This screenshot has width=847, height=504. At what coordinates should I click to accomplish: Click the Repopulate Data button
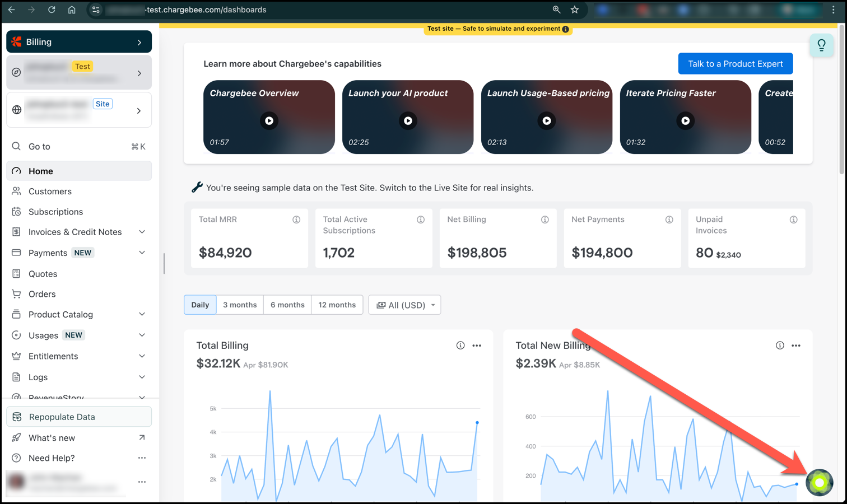[79, 417]
